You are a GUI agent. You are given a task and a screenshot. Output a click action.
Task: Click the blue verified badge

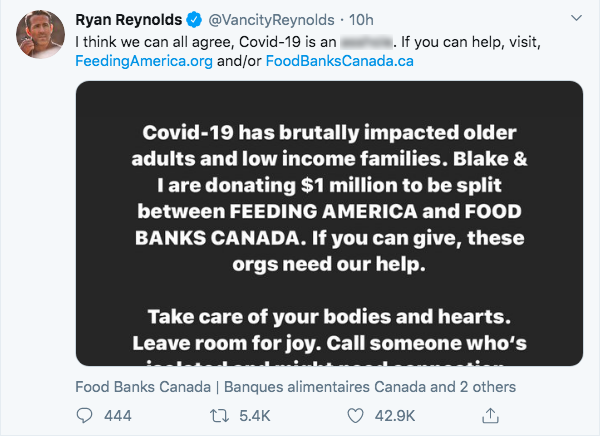click(x=194, y=20)
